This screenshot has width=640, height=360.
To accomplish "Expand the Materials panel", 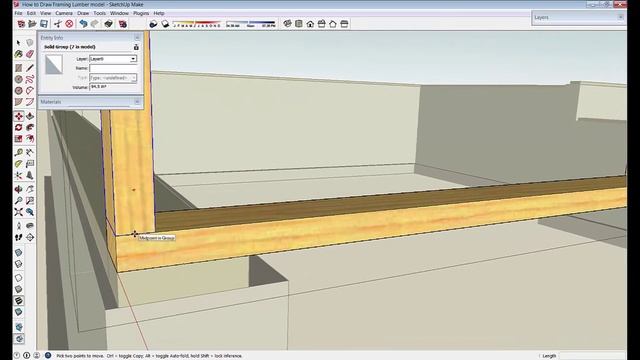I will coord(137,102).
